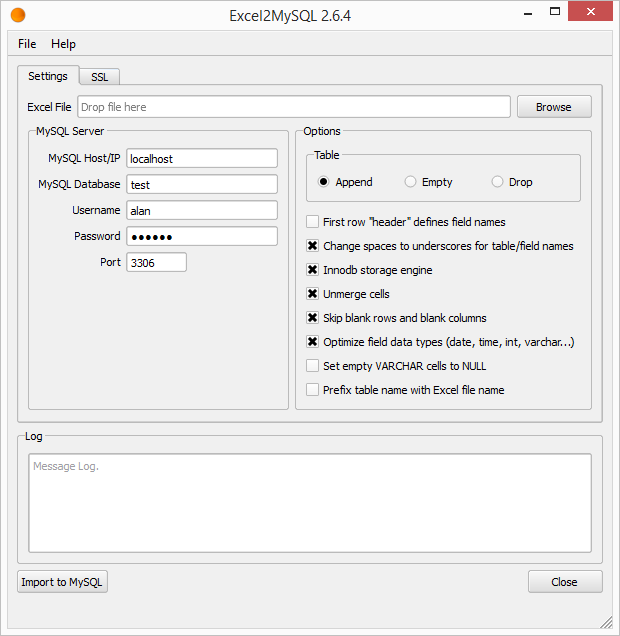620x636 pixels.
Task: Click the Port field
Action: pyautogui.click(x=157, y=262)
